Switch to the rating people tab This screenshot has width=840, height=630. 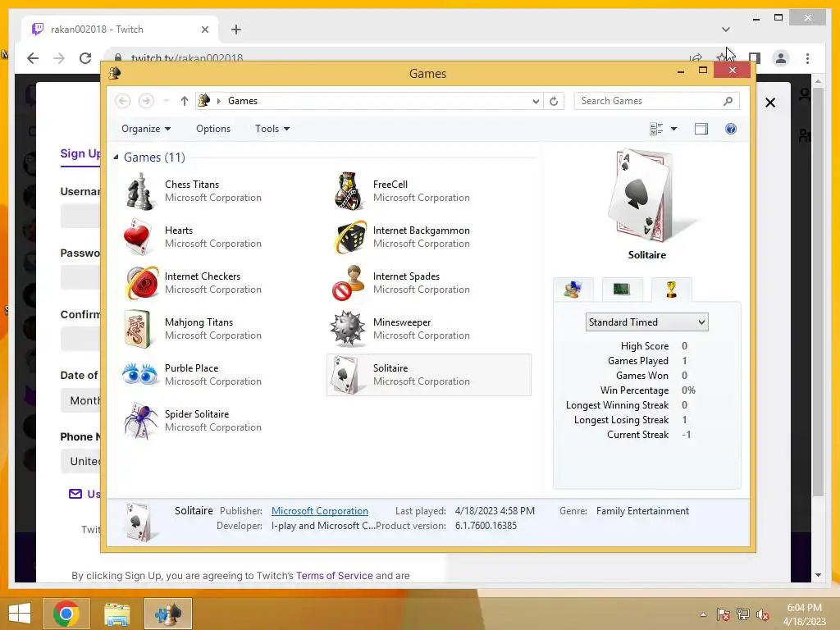573,290
